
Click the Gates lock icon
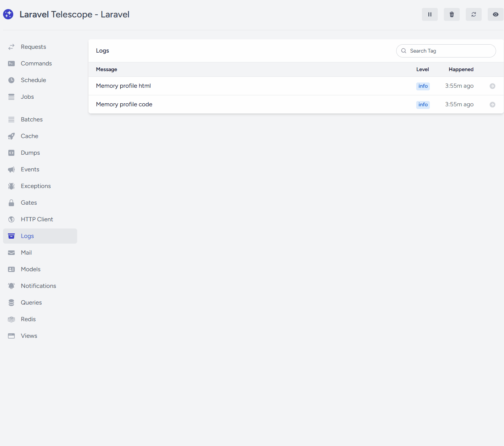[11, 203]
